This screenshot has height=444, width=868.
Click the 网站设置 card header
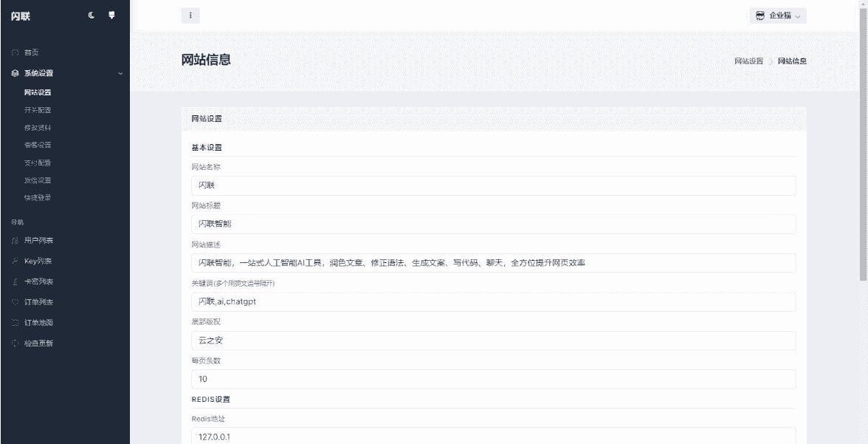click(x=494, y=119)
